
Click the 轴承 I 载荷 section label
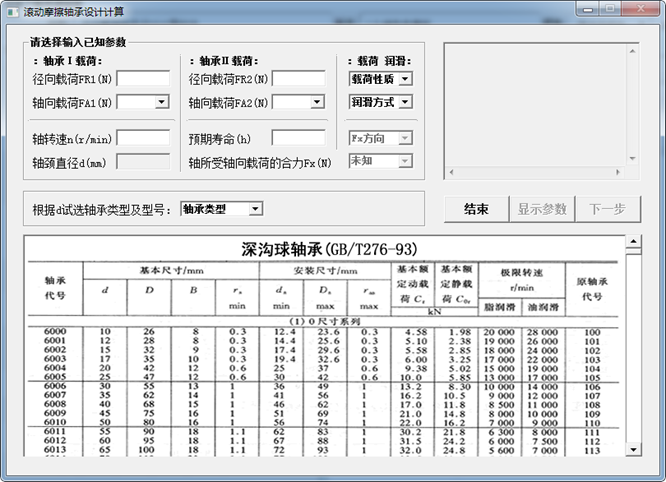(x=68, y=61)
